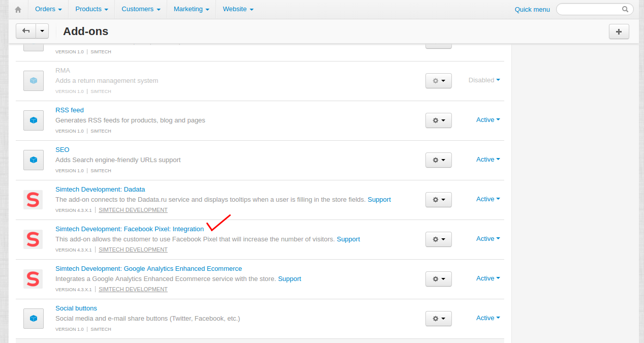
Task: Open the gear menu for Facebook Pixel add-on
Action: (439, 239)
